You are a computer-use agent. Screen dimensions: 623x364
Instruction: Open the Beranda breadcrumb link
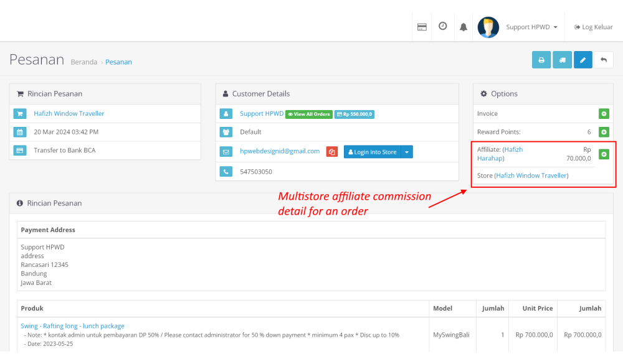click(x=84, y=62)
